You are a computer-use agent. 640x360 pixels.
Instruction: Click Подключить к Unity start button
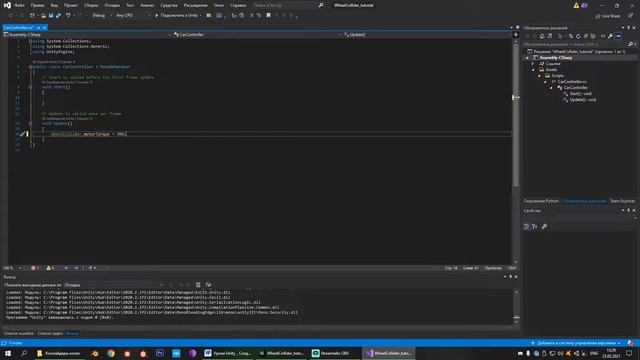click(x=177, y=16)
